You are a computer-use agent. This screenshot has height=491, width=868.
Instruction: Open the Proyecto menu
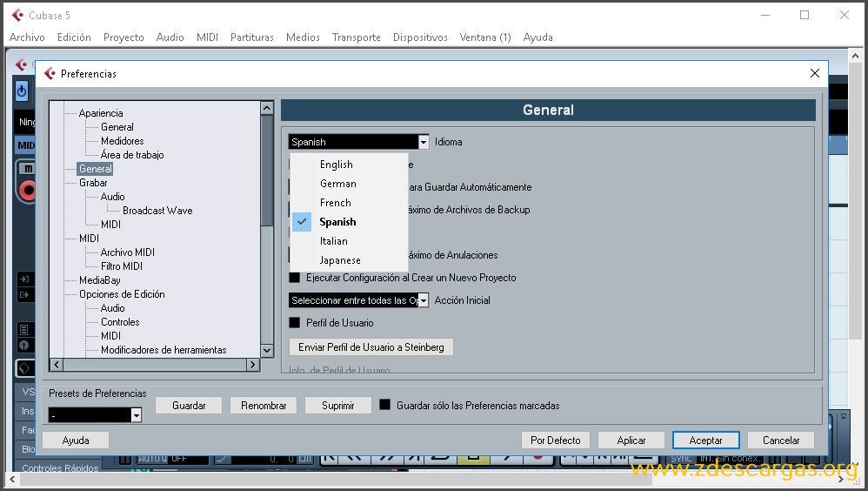pyautogui.click(x=124, y=37)
